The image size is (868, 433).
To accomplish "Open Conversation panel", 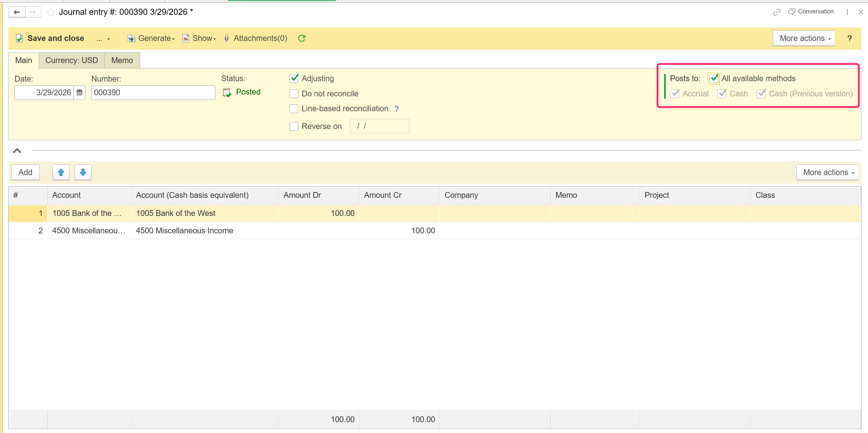I will coord(811,12).
